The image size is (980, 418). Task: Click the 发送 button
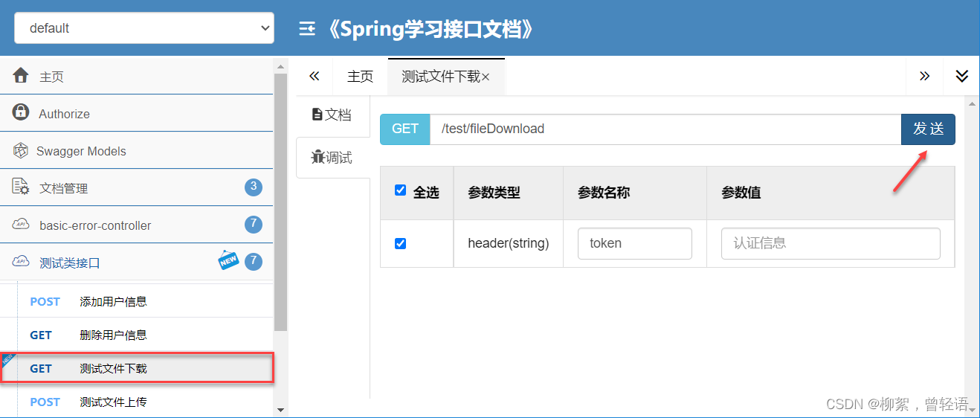pos(928,129)
